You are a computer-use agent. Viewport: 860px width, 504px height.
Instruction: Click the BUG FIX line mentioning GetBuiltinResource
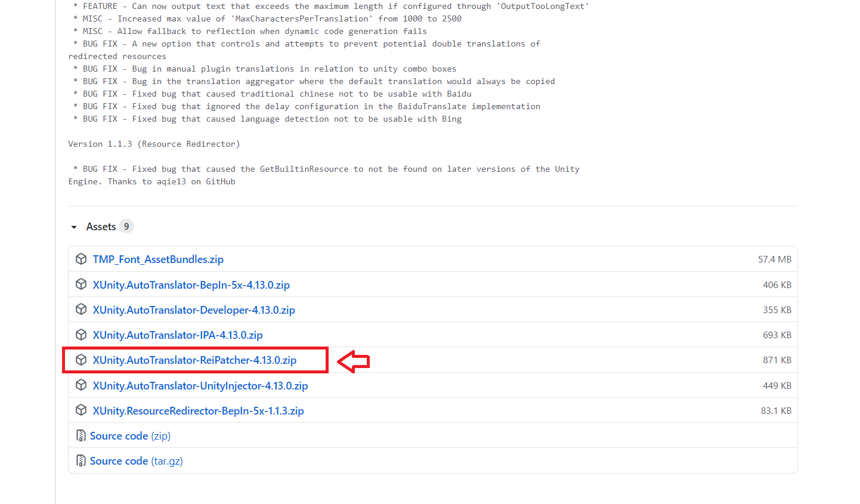point(326,169)
